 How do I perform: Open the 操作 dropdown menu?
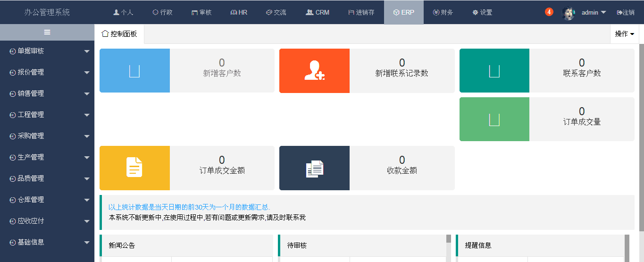624,34
